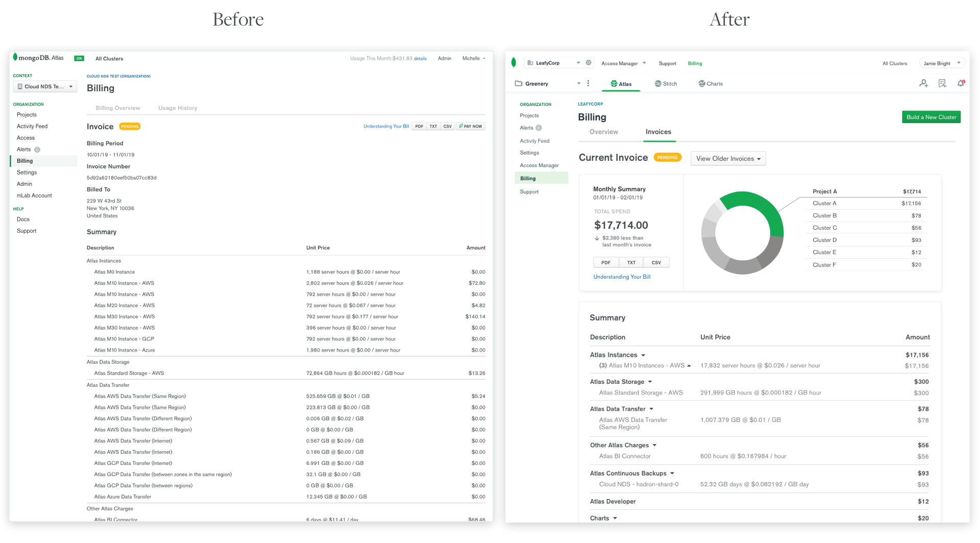Open Support in the After top navigation

pos(667,63)
